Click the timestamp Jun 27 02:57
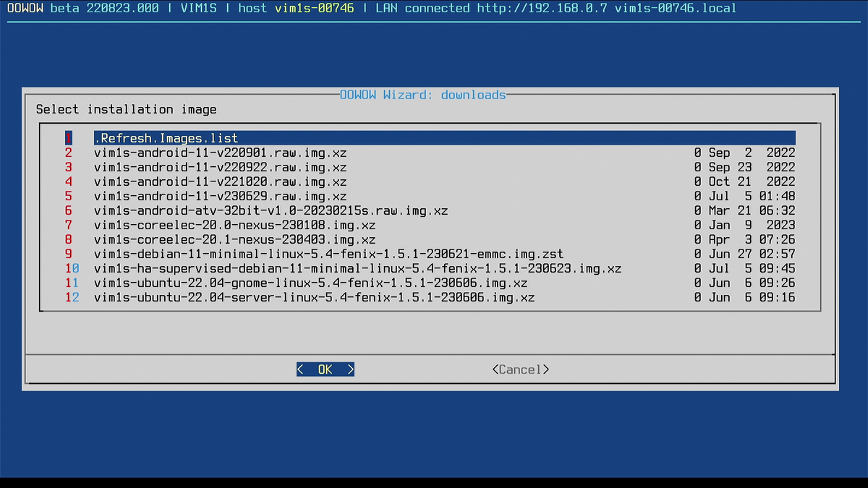The width and height of the screenshot is (868, 488). [x=752, y=254]
